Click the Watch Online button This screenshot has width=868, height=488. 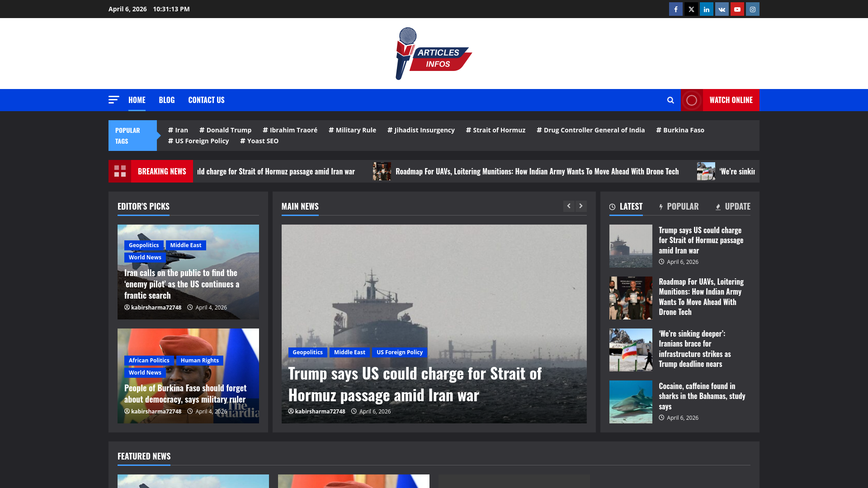click(720, 100)
